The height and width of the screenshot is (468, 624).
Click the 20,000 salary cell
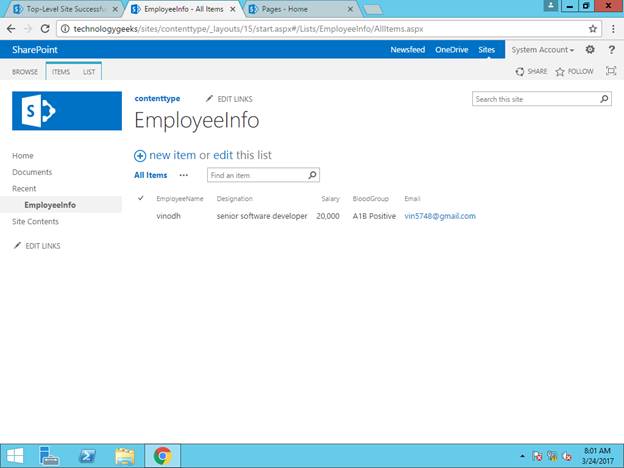click(328, 216)
